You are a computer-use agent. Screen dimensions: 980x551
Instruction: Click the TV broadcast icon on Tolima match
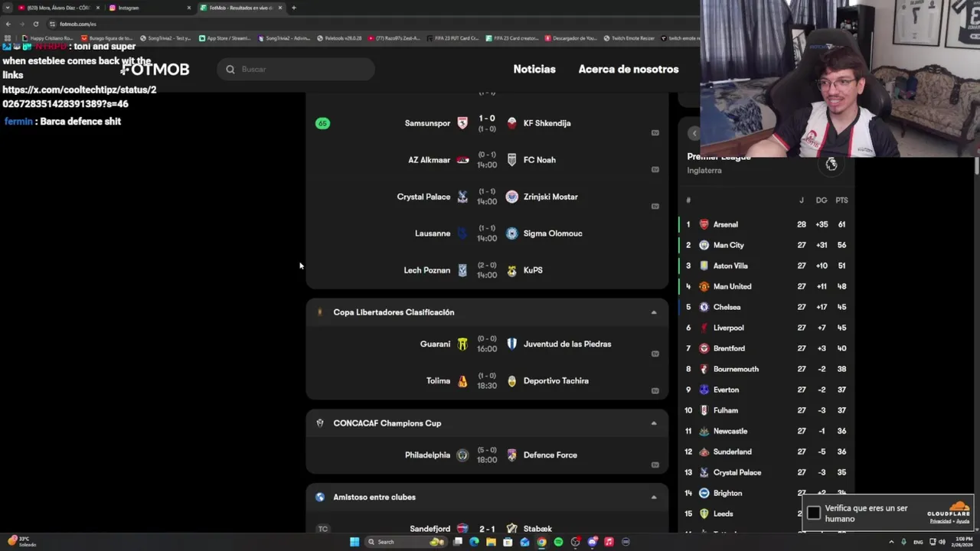click(655, 390)
